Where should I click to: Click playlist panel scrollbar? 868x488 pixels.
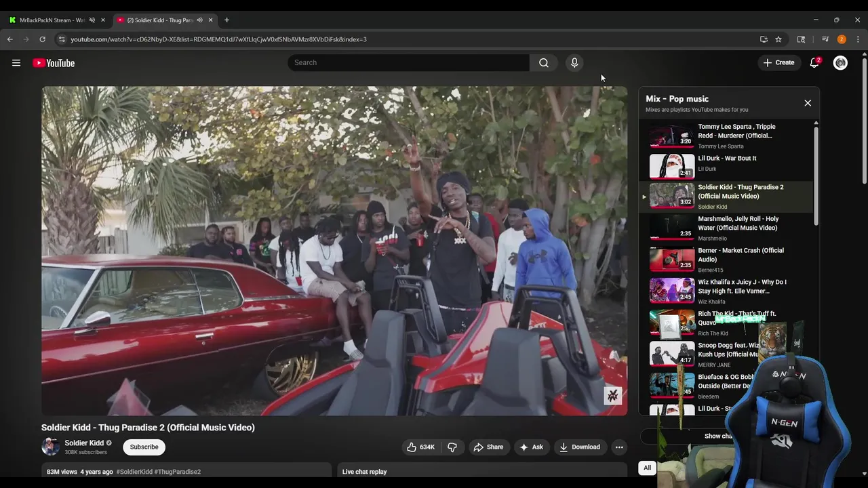pyautogui.click(x=816, y=175)
